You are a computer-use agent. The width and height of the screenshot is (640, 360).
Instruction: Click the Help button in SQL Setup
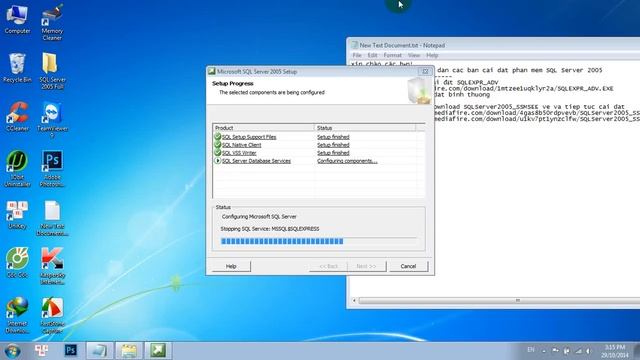pyautogui.click(x=231, y=266)
